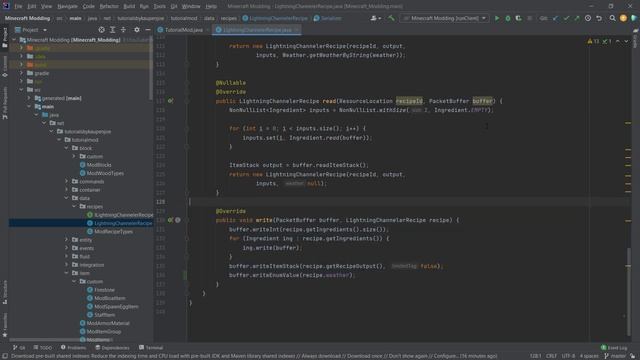This screenshot has width=640, height=360.
Task: Select the LightningChannelerRecipe.java editor tab
Action: pos(257,30)
